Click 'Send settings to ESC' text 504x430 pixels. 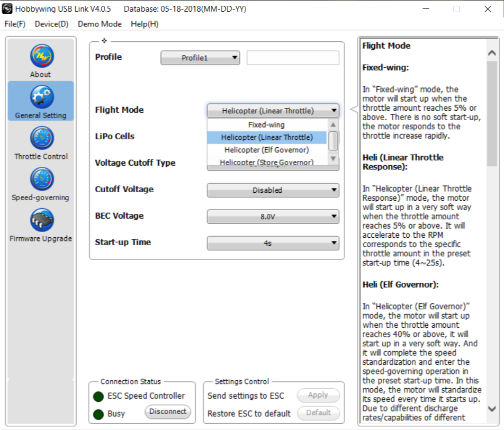click(x=246, y=396)
